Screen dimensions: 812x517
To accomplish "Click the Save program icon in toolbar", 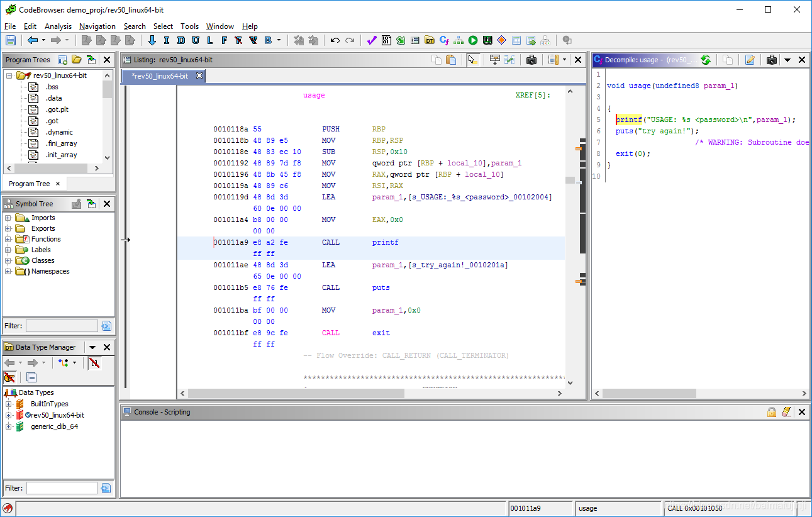I will [x=11, y=40].
